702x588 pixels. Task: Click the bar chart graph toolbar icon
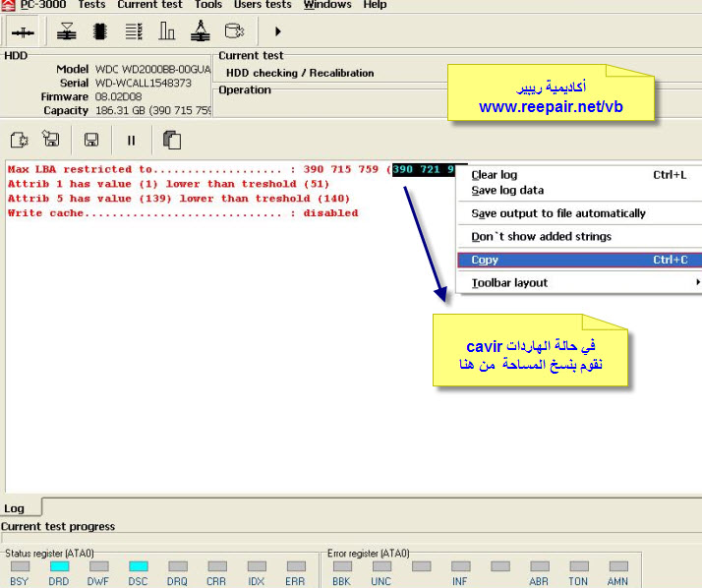tap(166, 30)
